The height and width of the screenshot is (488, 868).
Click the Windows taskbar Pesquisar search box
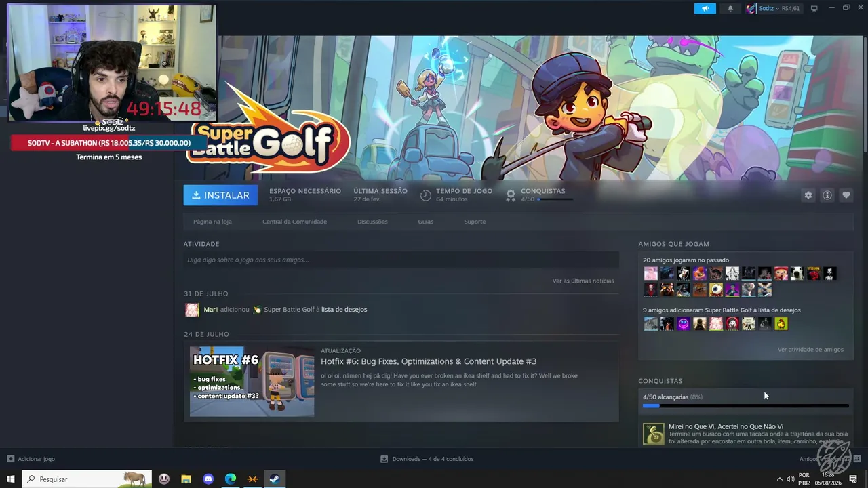point(87,479)
